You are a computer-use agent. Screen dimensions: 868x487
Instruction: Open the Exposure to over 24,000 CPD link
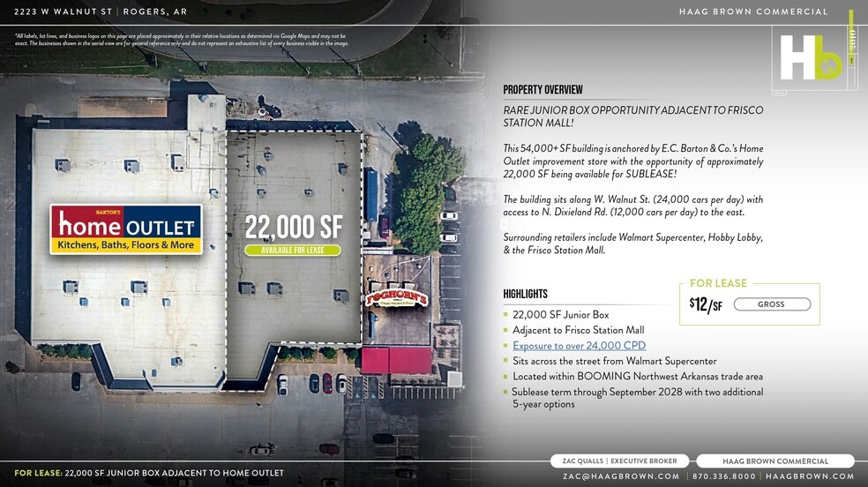point(579,346)
